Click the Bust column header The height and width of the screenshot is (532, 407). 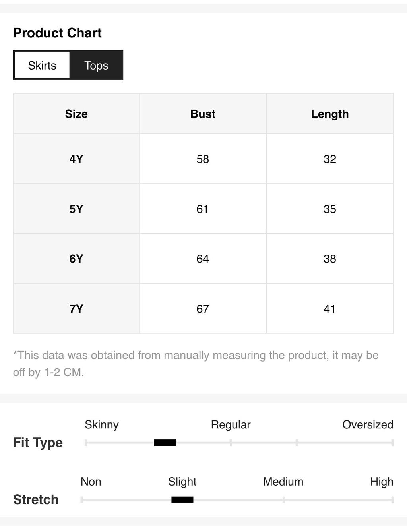tap(203, 114)
